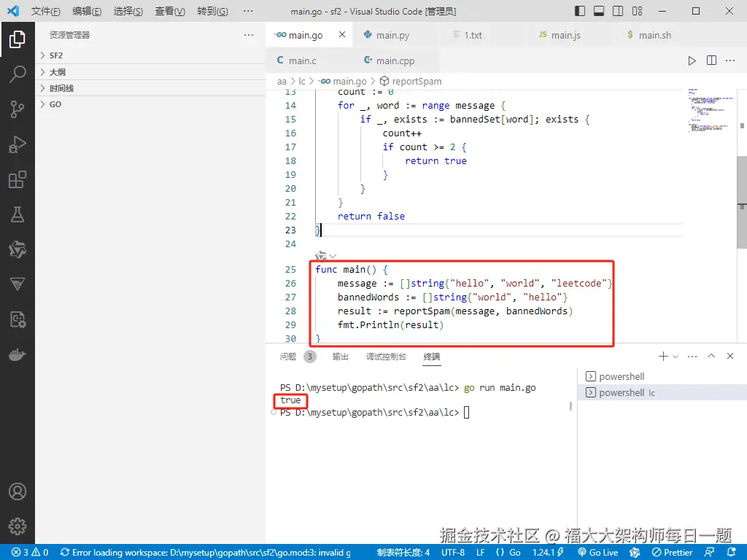Click errors and warnings count in status bar
The image size is (747, 560).
pyautogui.click(x=29, y=553)
